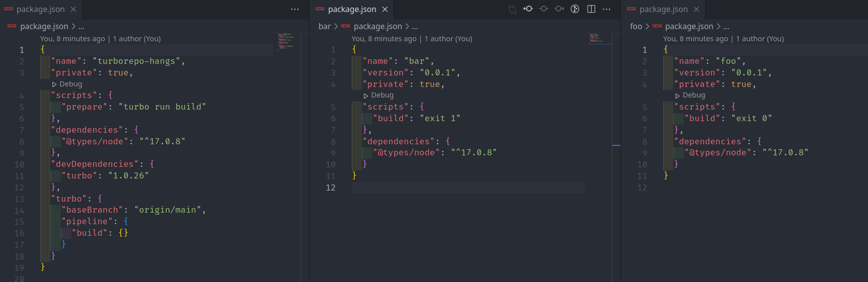Select the active middle package.json tab
The width and height of the screenshot is (868, 282).
click(x=352, y=9)
